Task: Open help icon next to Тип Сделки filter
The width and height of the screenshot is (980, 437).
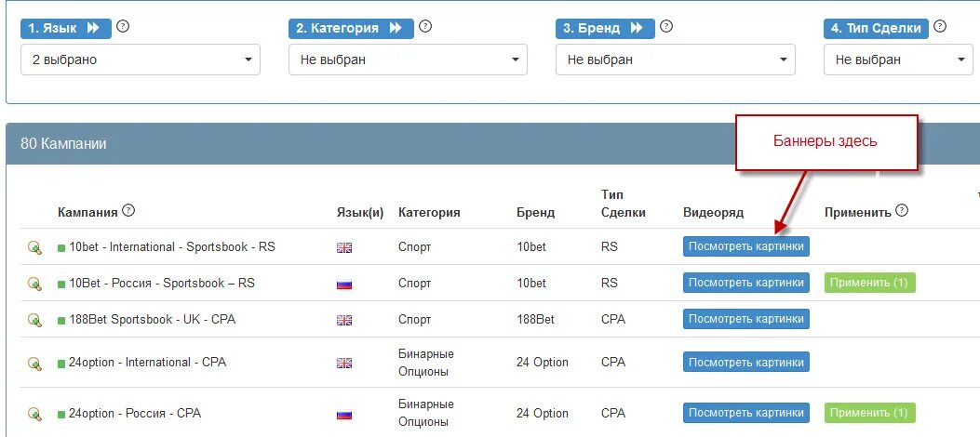Action: pyautogui.click(x=939, y=26)
